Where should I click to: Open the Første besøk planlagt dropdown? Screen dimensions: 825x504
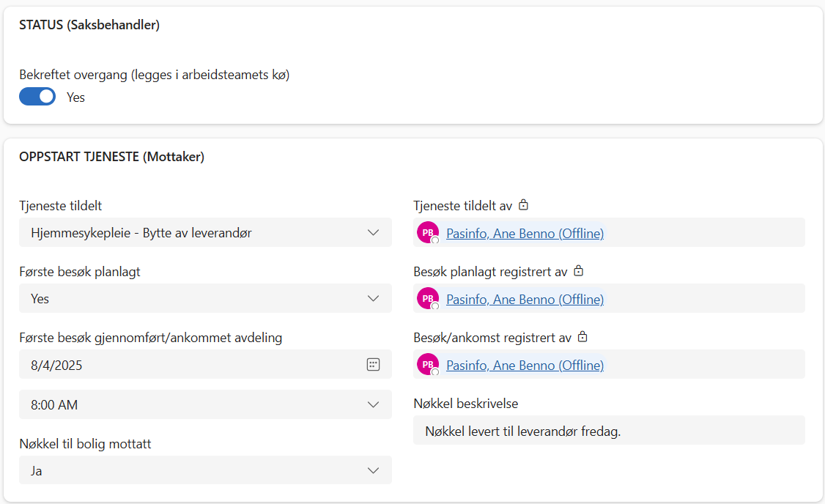pyautogui.click(x=373, y=299)
